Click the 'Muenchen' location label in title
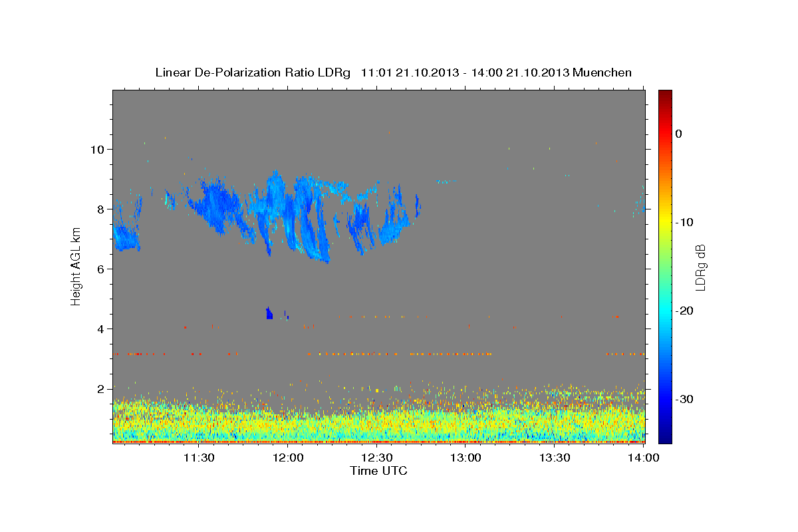Image resolution: width=798 pixels, height=532 pixels. (x=602, y=72)
